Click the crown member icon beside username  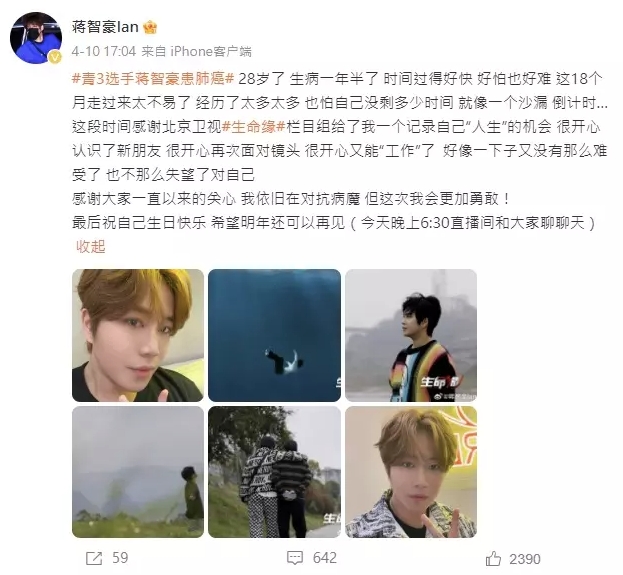pyautogui.click(x=150, y=27)
